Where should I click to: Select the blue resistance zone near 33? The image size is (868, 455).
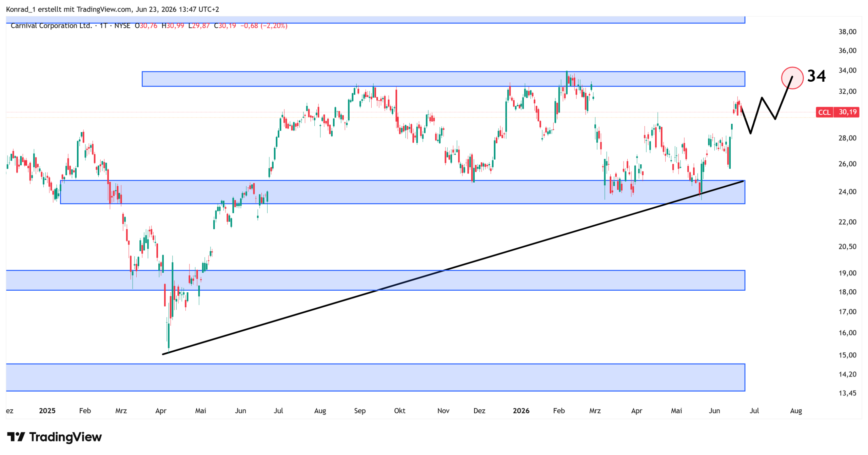443,79
